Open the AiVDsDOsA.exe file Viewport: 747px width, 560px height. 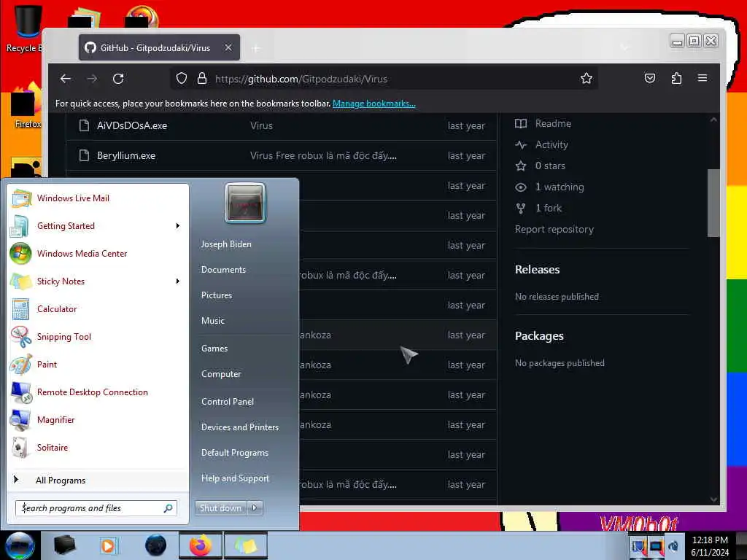click(132, 125)
